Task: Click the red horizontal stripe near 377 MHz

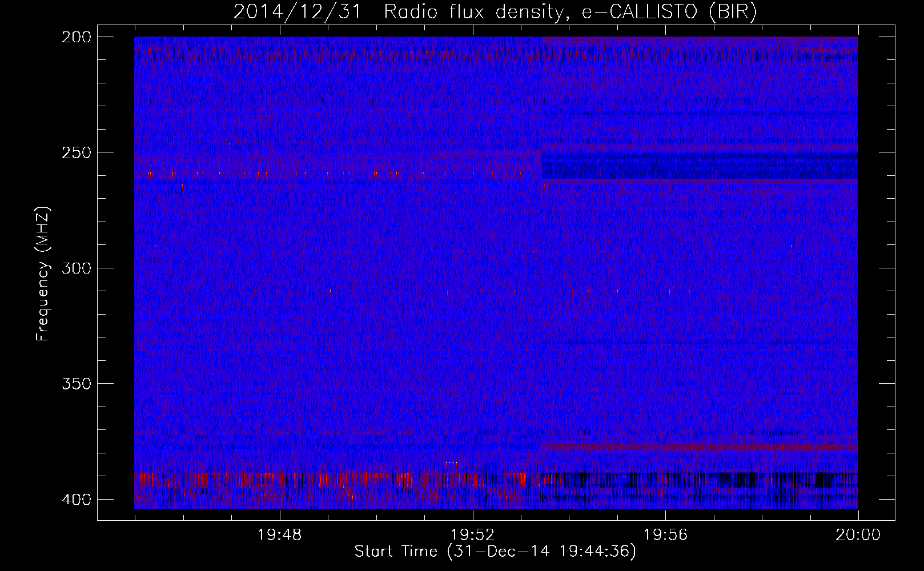Action: tap(700, 446)
